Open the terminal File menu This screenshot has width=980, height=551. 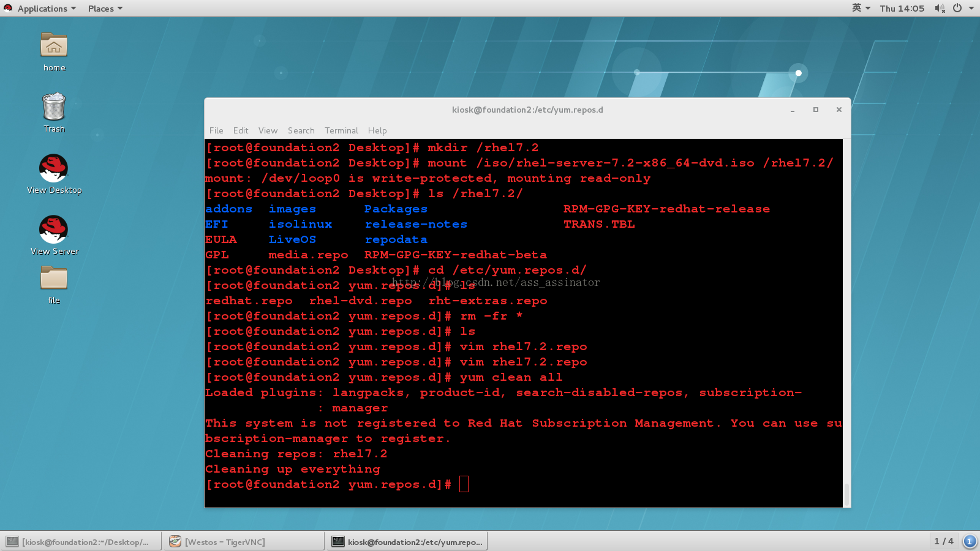pos(216,130)
